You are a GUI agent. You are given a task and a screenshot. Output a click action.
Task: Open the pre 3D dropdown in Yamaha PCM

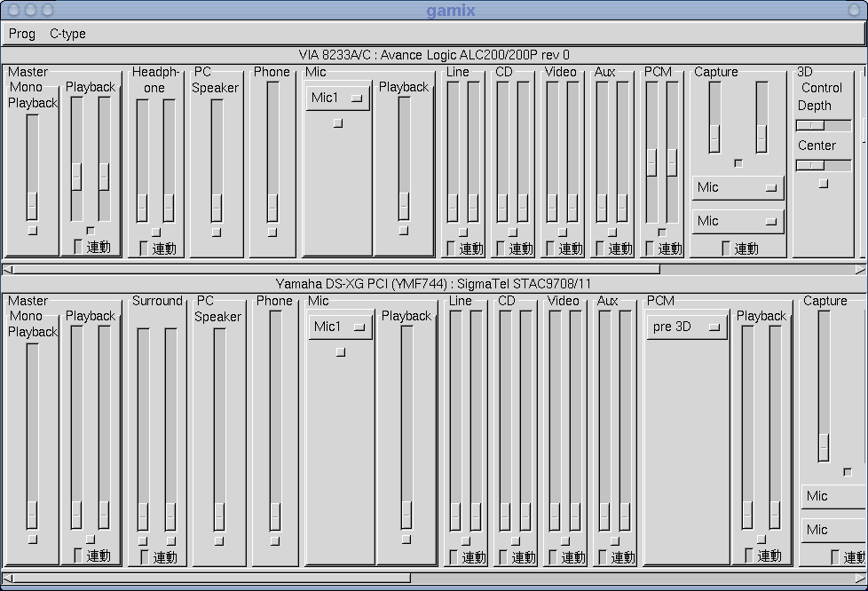[x=687, y=327]
